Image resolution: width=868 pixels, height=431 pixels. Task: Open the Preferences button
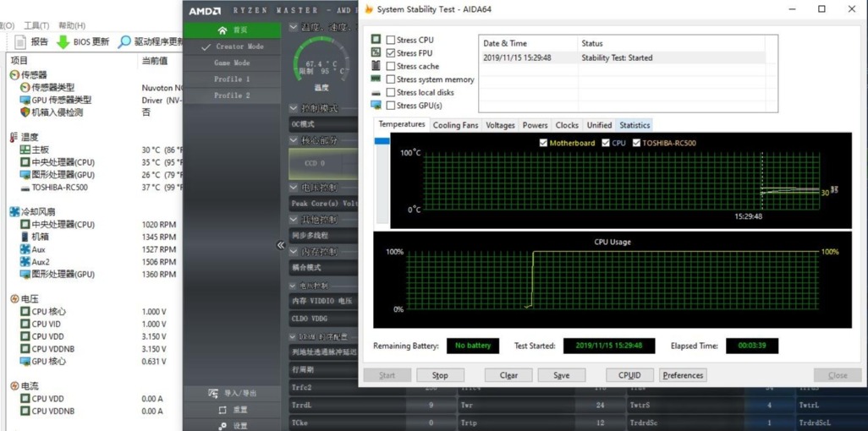(683, 375)
